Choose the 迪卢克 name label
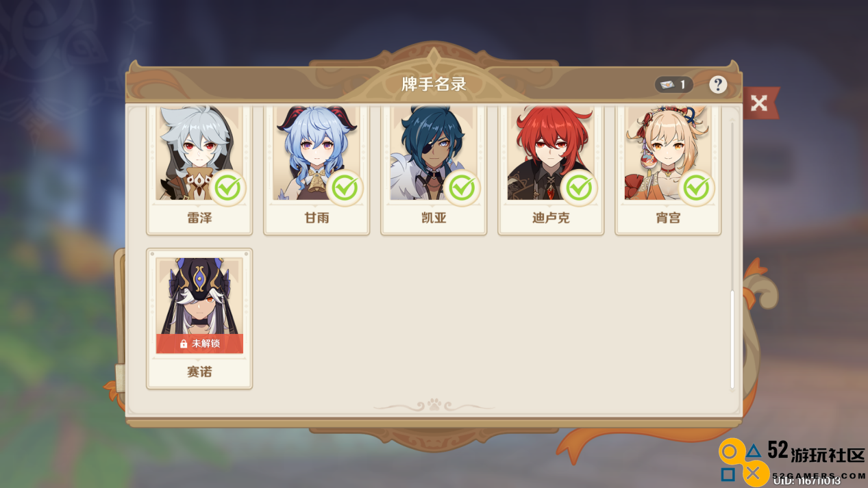The image size is (868, 488). click(551, 218)
